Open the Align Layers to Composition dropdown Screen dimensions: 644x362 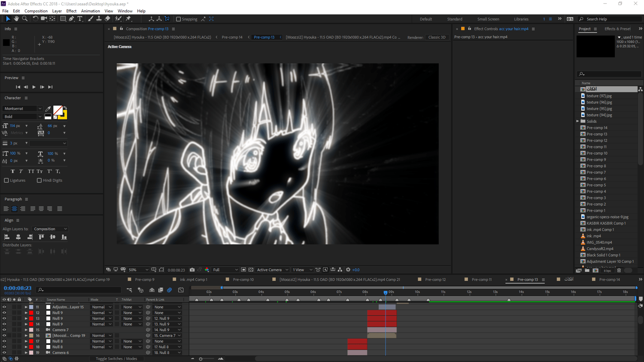click(50, 229)
